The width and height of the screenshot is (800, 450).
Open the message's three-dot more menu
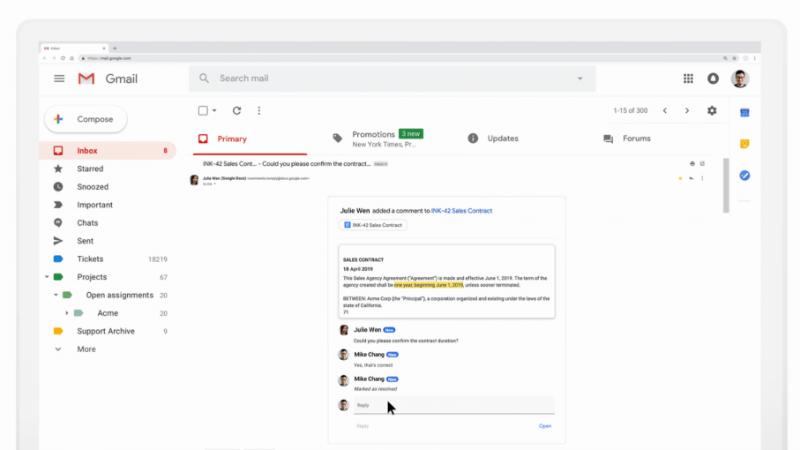703,179
